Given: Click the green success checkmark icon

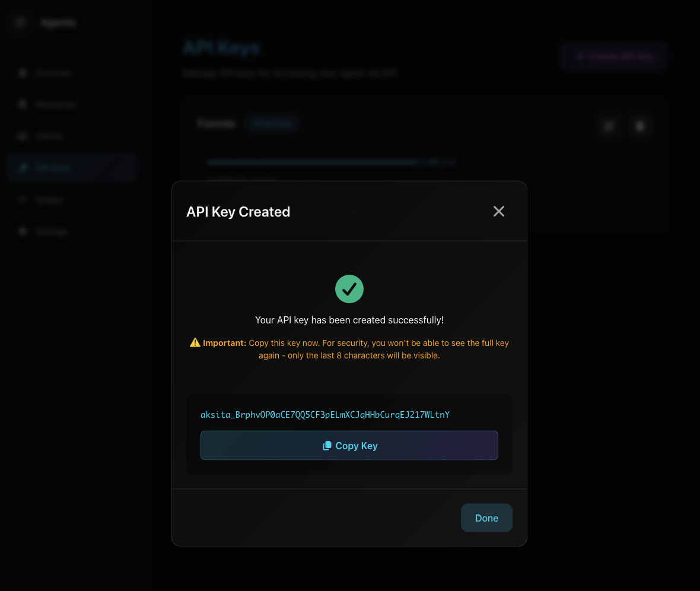Looking at the screenshot, I should pos(349,289).
